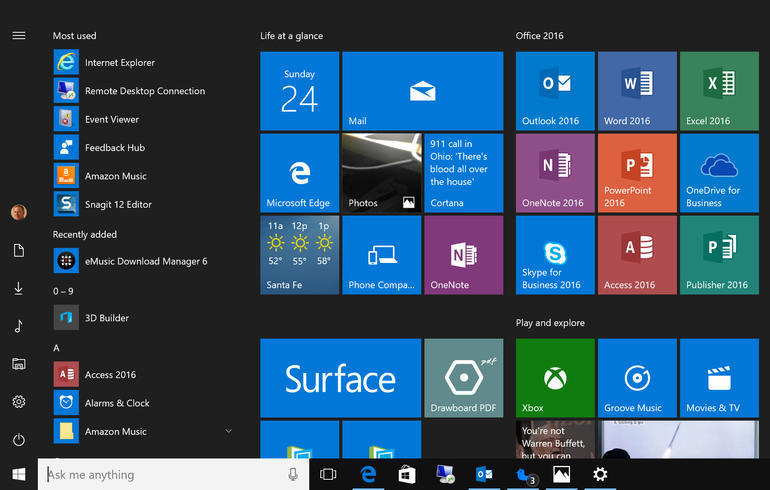Click the Microsoft Edge taskbar icon
Viewport: 770px width, 490px height.
(367, 474)
